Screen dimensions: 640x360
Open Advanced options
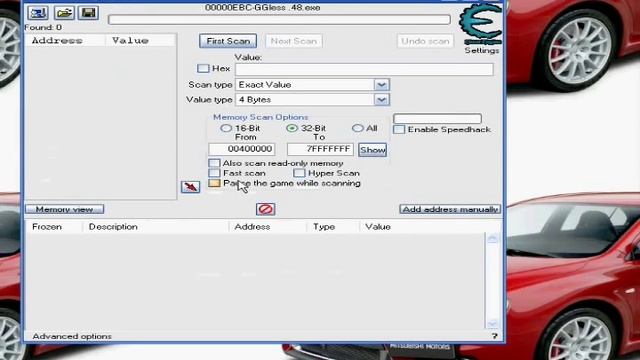pyautogui.click(x=72, y=336)
